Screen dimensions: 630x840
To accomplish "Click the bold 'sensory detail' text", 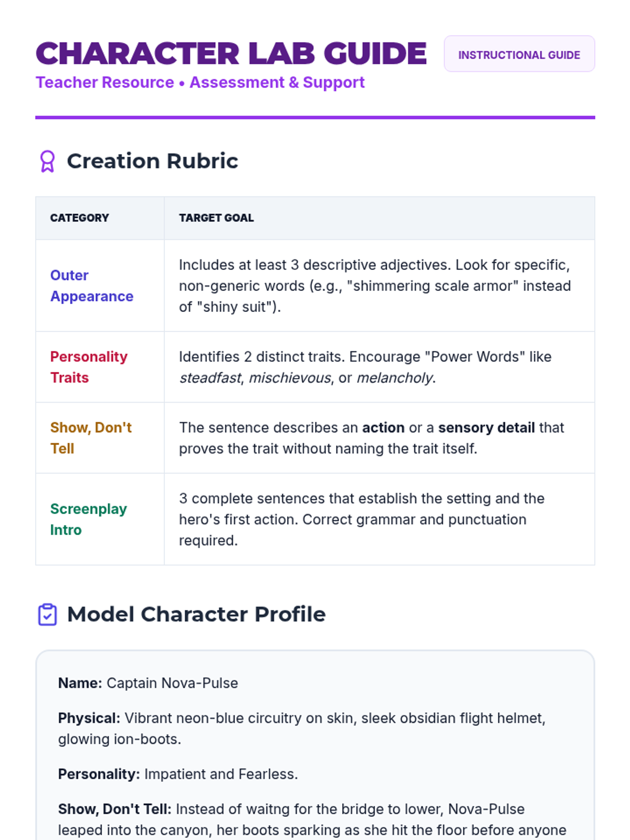I will tap(486, 428).
